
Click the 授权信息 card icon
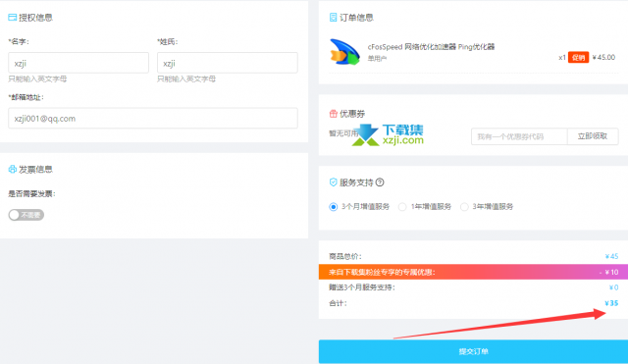click(13, 18)
